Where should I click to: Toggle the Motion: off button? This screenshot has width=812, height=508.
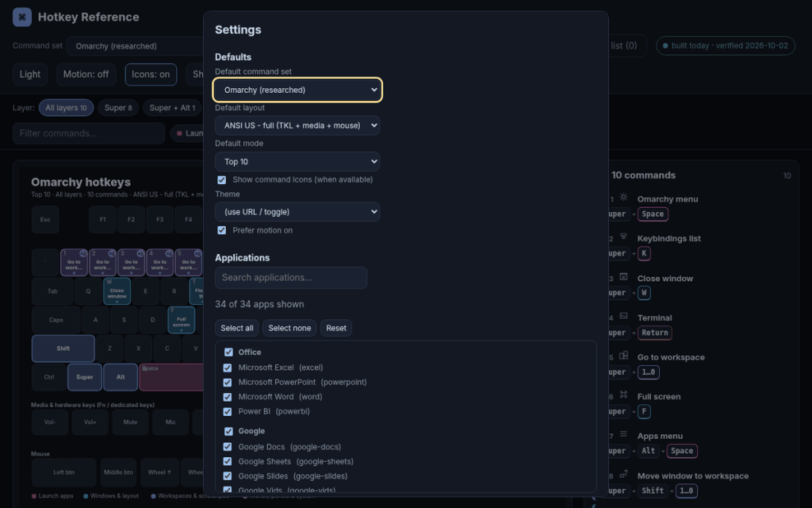point(86,75)
